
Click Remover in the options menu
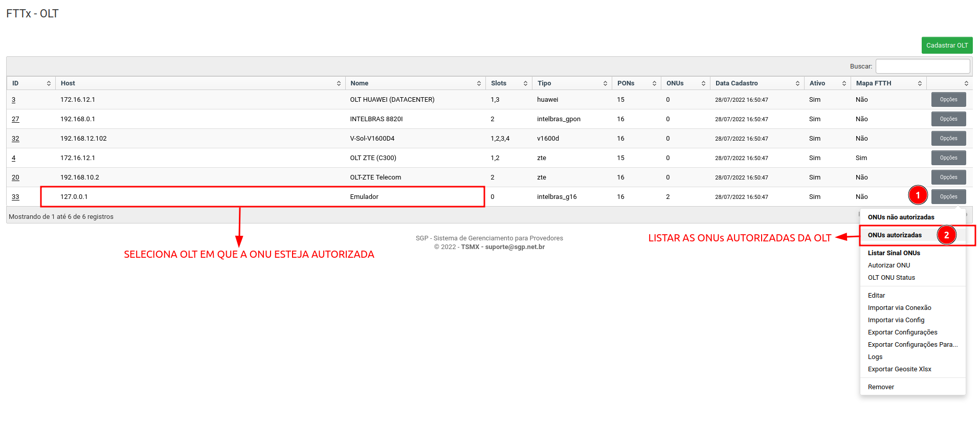[x=881, y=387]
